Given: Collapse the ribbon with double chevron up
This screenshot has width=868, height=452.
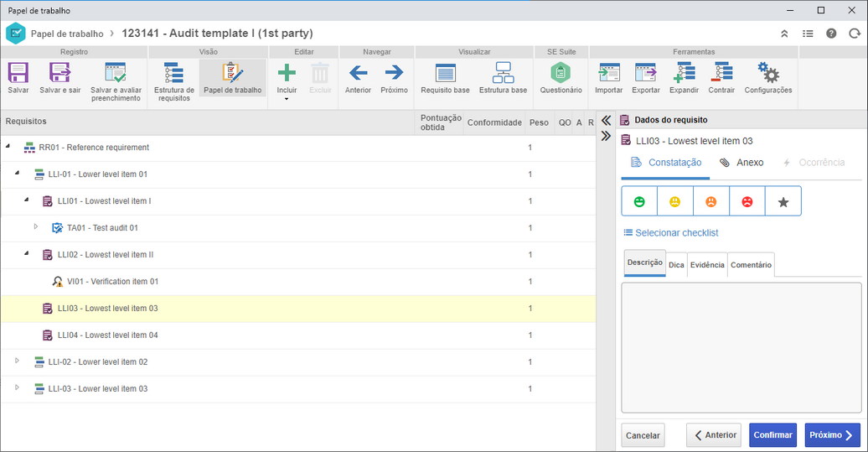Looking at the screenshot, I should click(784, 34).
